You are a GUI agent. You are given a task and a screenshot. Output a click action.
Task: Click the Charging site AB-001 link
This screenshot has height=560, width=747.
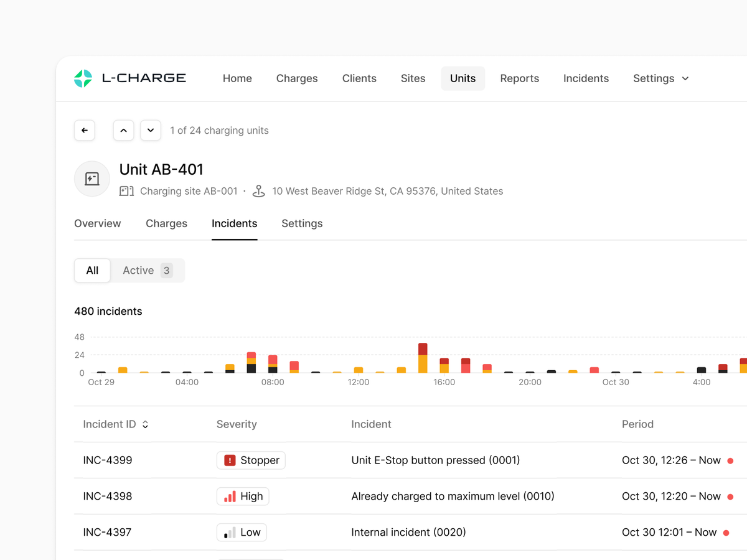(189, 191)
